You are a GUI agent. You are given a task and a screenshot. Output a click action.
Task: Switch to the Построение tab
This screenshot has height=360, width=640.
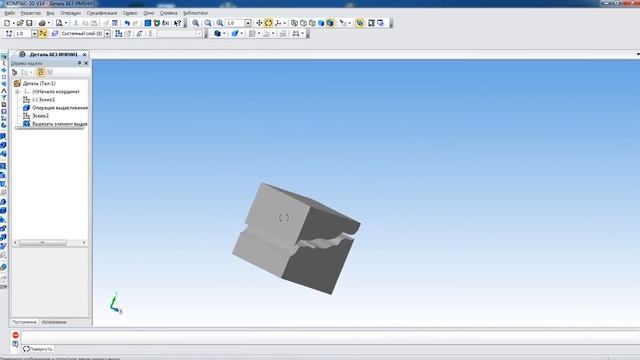[24, 322]
